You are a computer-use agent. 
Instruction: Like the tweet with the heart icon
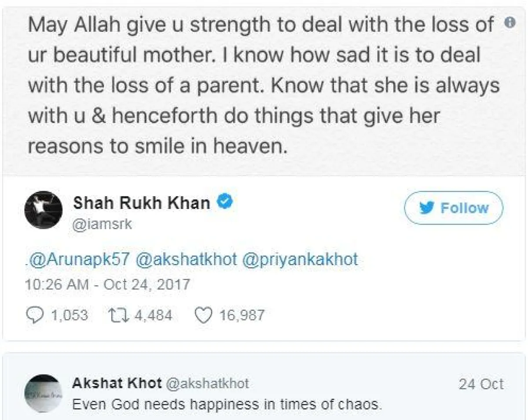tap(202, 315)
